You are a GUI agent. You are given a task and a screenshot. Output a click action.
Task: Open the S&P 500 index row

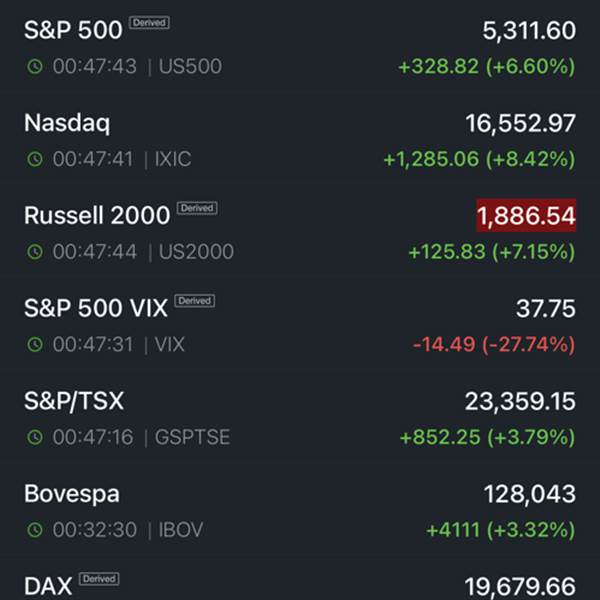(x=300, y=47)
